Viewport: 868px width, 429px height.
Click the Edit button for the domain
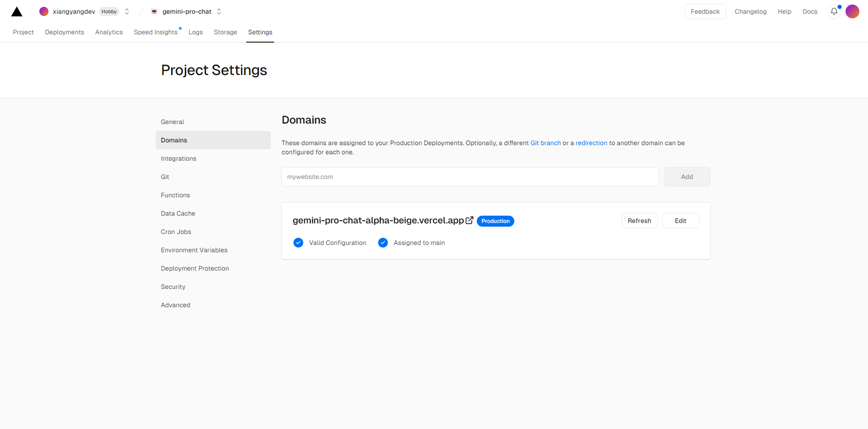click(x=680, y=221)
